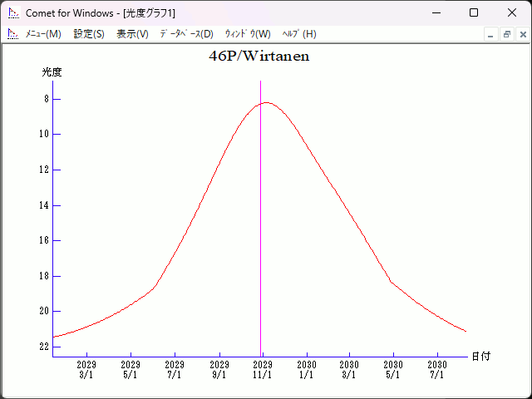Restore down the inner graph child window
Image resolution: width=532 pixels, height=399 pixels.
(506, 34)
